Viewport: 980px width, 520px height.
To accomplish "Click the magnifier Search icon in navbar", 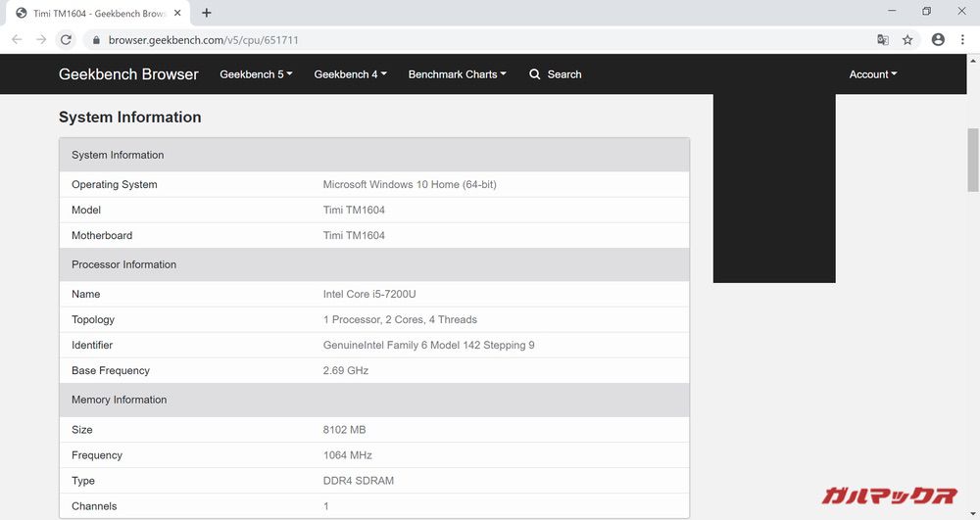I will pos(535,74).
